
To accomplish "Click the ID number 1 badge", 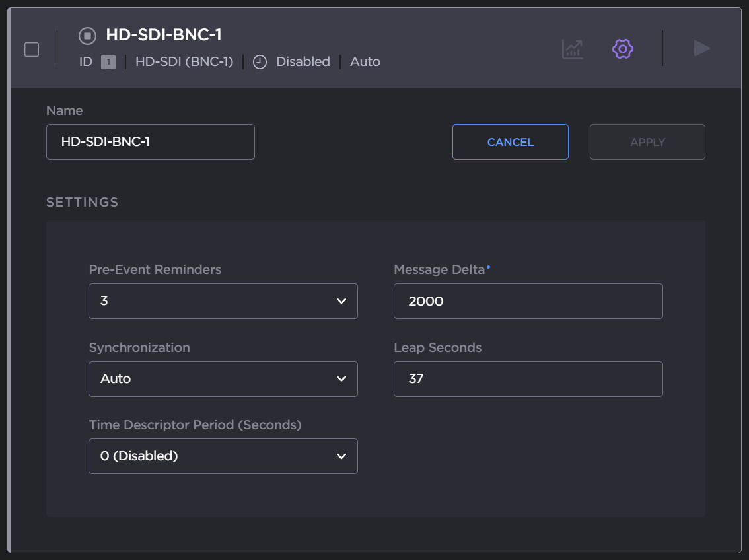I will click(108, 62).
